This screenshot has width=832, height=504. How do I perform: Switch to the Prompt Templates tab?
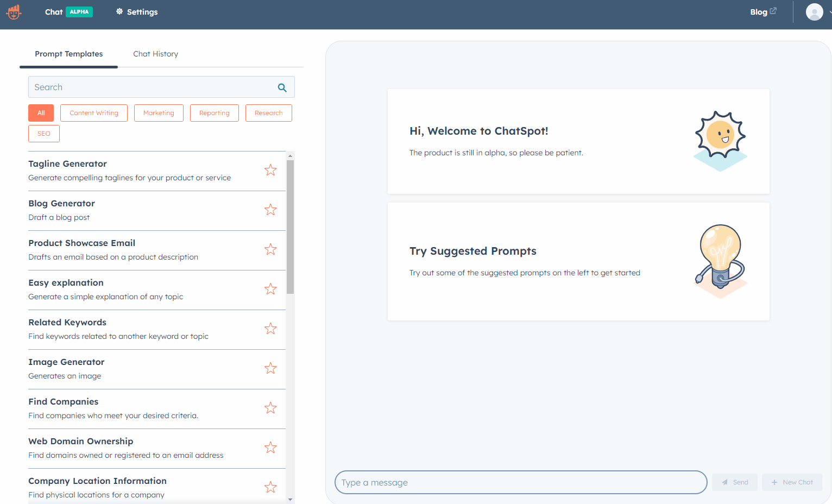click(x=69, y=54)
